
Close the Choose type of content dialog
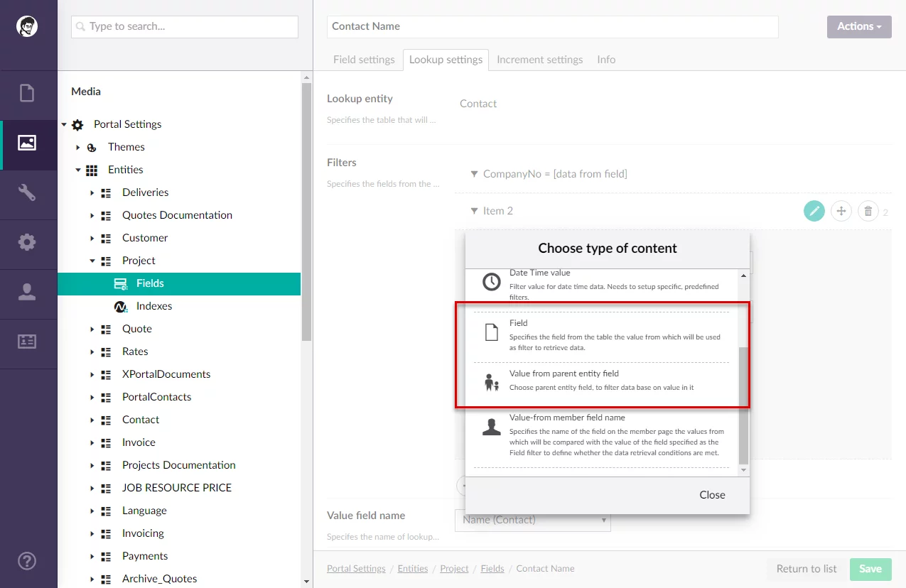pyautogui.click(x=711, y=495)
